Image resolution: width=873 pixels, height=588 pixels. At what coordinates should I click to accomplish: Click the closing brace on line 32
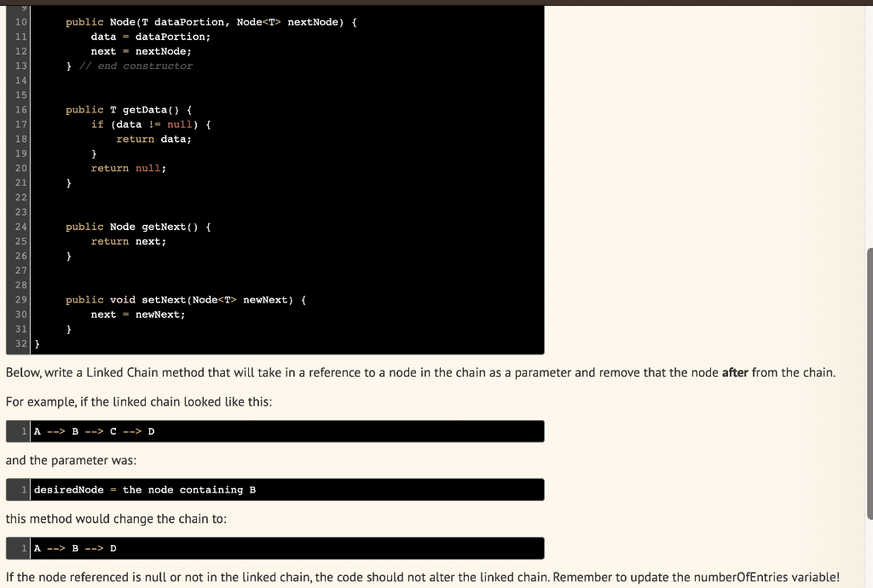(x=36, y=343)
